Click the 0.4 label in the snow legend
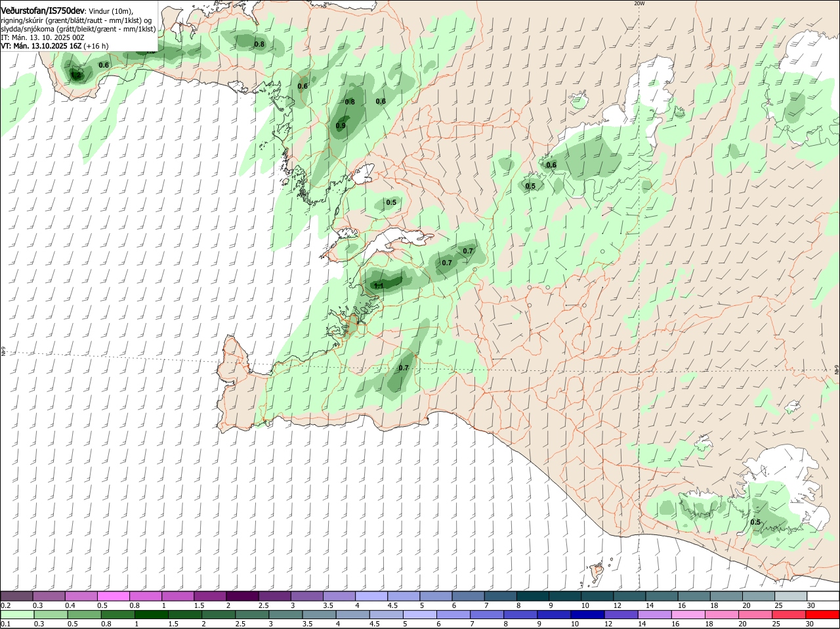Image resolution: width=840 pixels, height=629 pixels. 70,605
